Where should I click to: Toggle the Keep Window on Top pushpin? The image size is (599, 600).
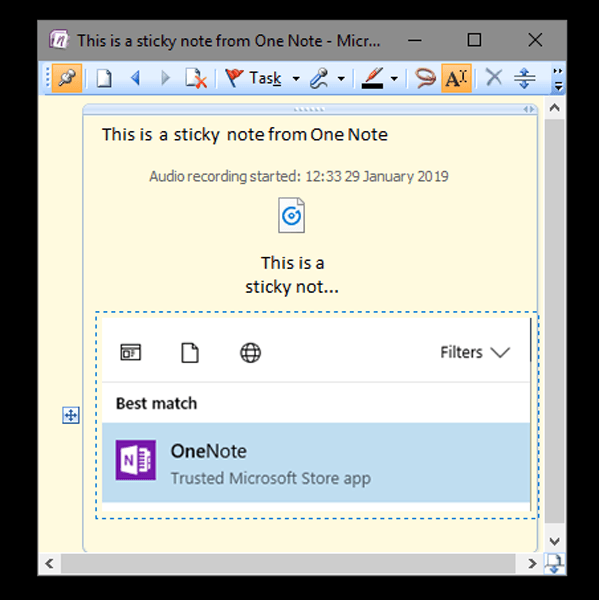(x=67, y=78)
